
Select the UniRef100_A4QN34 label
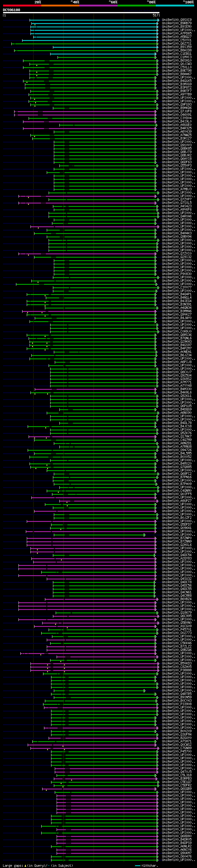pyautogui.click(x=176, y=308)
